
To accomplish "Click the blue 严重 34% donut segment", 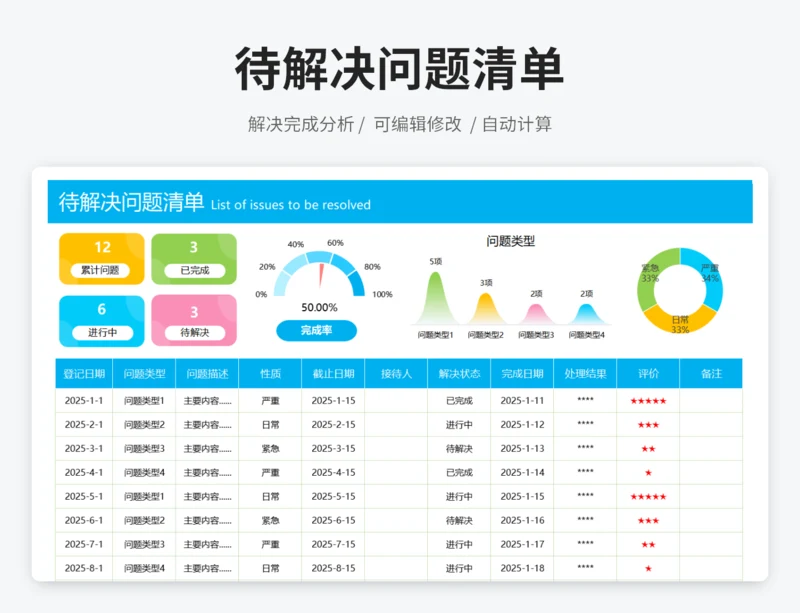I will (711, 278).
